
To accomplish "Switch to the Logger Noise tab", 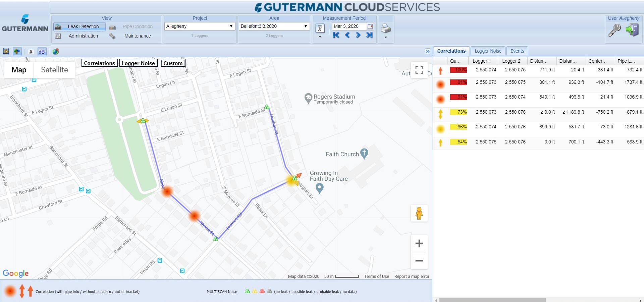I will pyautogui.click(x=488, y=51).
